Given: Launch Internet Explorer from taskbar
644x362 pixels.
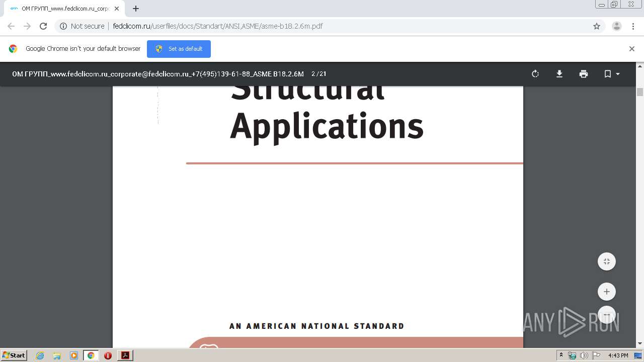Looking at the screenshot, I should [40, 355].
